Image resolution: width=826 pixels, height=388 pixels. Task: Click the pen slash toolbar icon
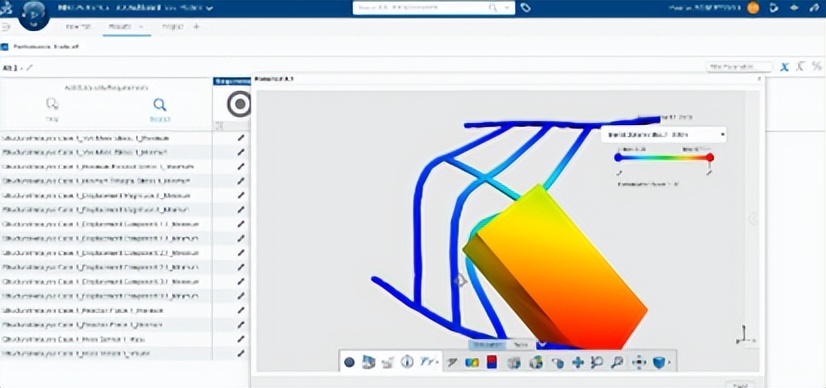click(x=453, y=362)
